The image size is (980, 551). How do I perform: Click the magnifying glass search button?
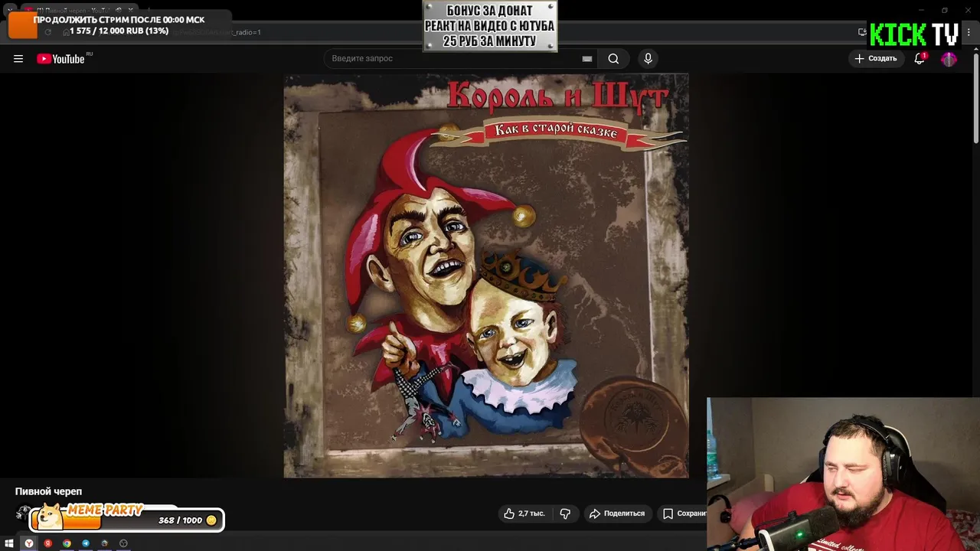pyautogui.click(x=613, y=59)
